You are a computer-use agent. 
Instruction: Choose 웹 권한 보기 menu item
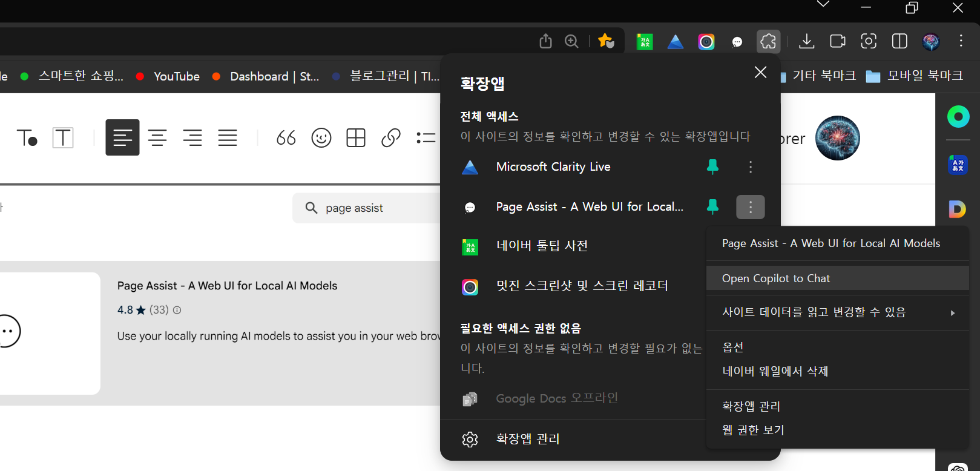pos(838,430)
